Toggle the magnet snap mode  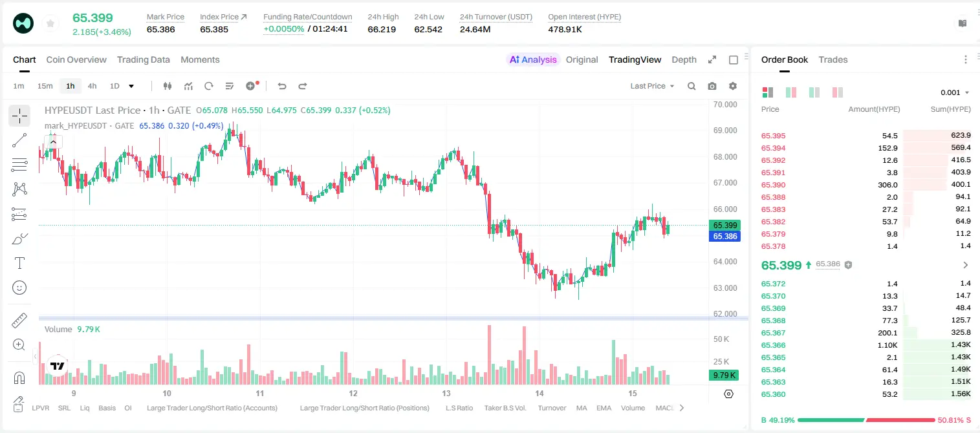click(x=19, y=378)
